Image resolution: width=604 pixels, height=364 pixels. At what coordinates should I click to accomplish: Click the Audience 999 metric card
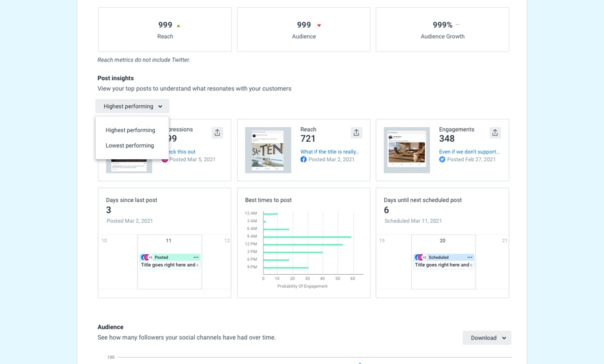coord(303,30)
